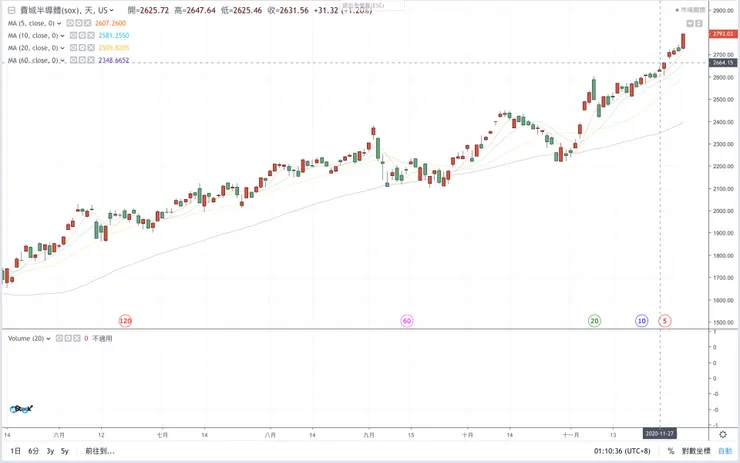
Task: Click the blue circled 10 marker
Action: [x=641, y=321]
